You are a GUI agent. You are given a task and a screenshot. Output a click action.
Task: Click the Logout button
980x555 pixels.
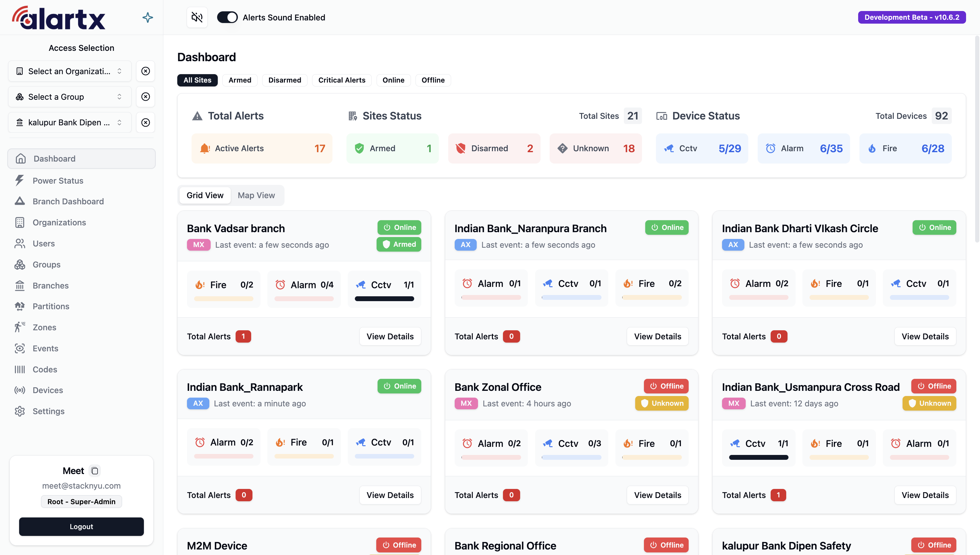tap(81, 527)
